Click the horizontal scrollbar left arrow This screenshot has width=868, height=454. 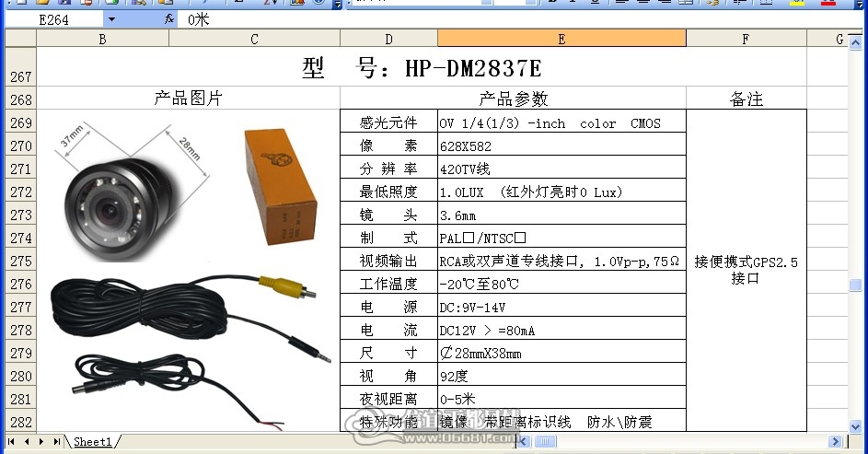point(523,441)
